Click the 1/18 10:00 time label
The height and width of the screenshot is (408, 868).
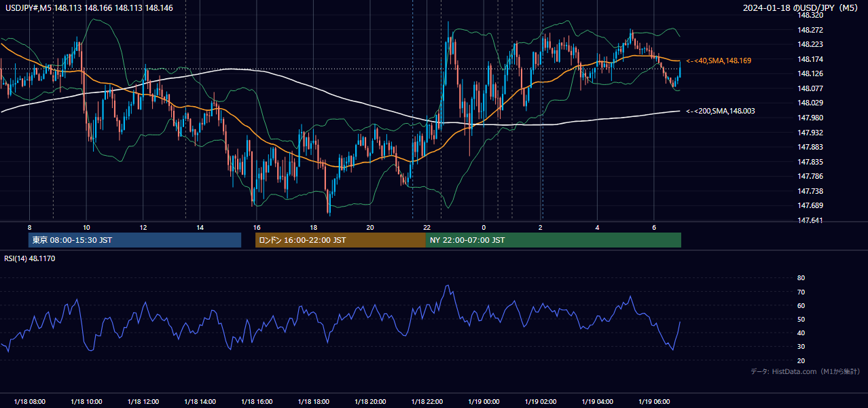[x=86, y=402]
